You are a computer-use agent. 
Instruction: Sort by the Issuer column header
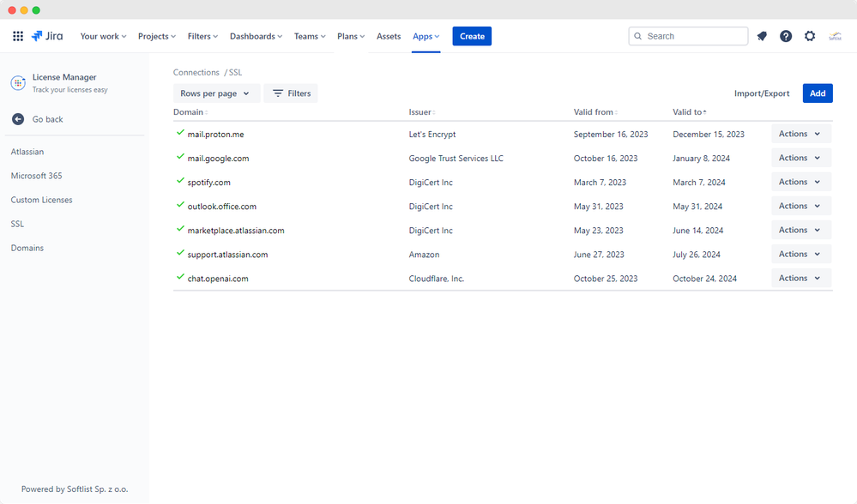(x=422, y=112)
